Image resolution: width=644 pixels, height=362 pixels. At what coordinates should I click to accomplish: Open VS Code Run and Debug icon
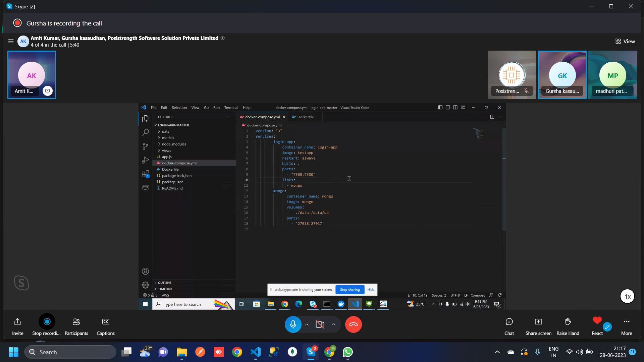[145, 160]
